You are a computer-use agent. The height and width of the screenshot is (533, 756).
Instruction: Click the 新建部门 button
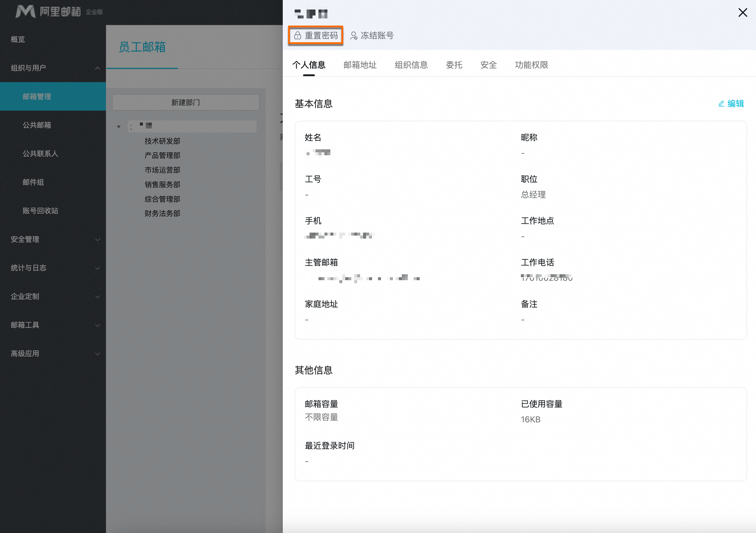point(185,102)
